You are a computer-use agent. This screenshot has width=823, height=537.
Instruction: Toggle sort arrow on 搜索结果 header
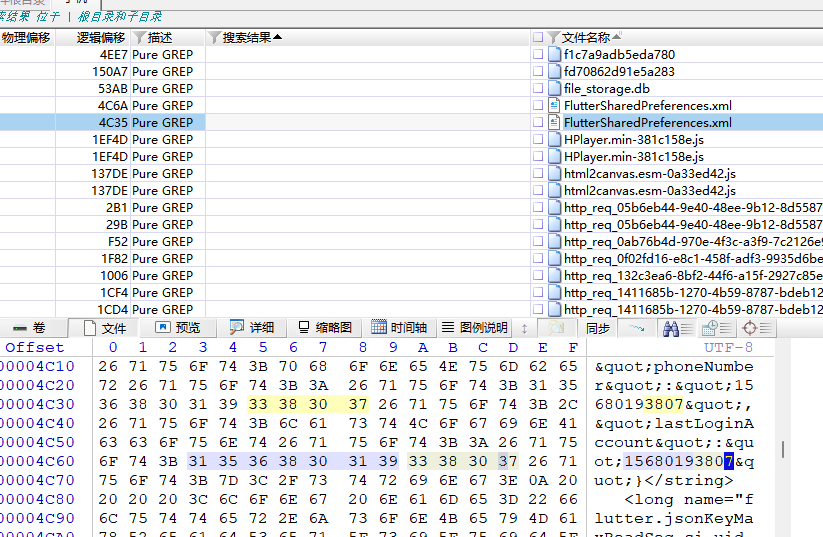[278, 37]
